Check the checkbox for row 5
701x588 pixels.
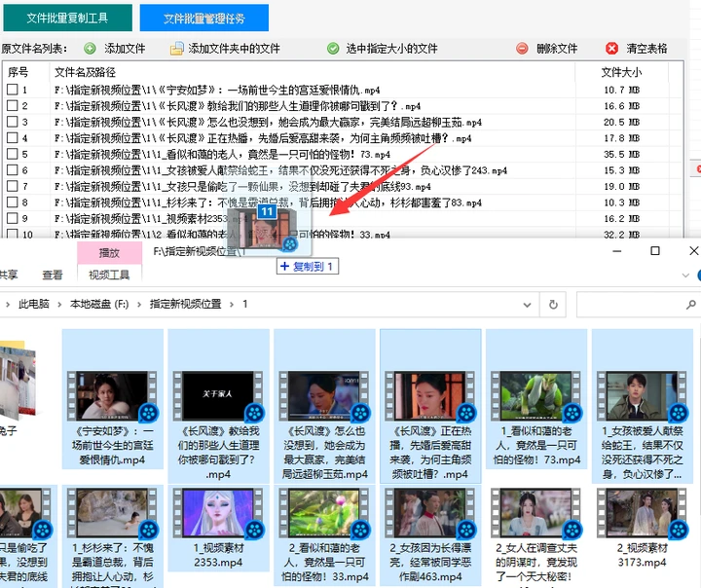13,154
